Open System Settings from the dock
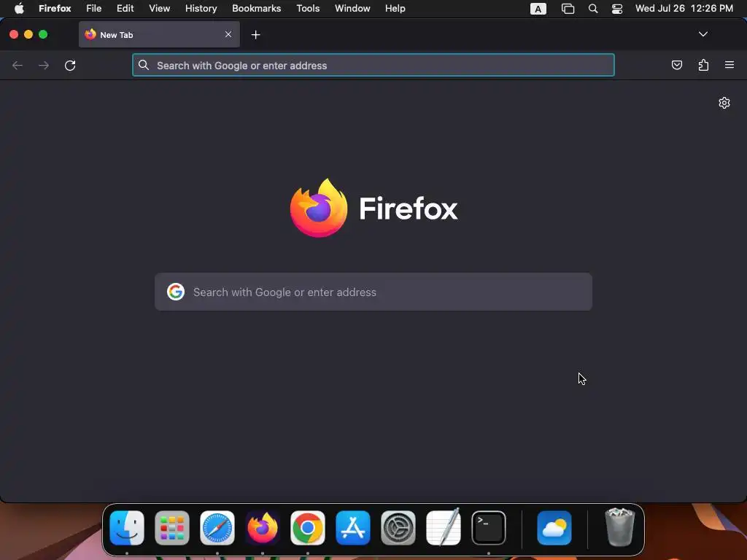Screen dimensions: 747x560 click(398, 528)
